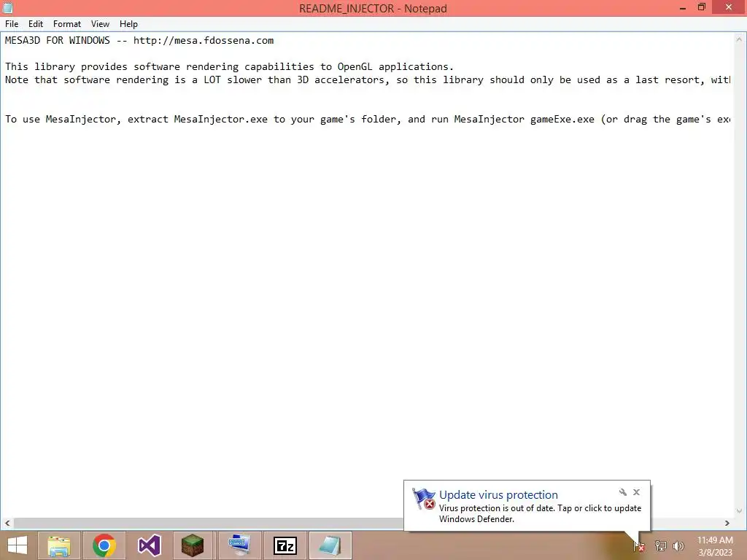Place cursor on 'MESA3D FOR WINDOWS'
This screenshot has height=560, width=747.
tap(57, 41)
